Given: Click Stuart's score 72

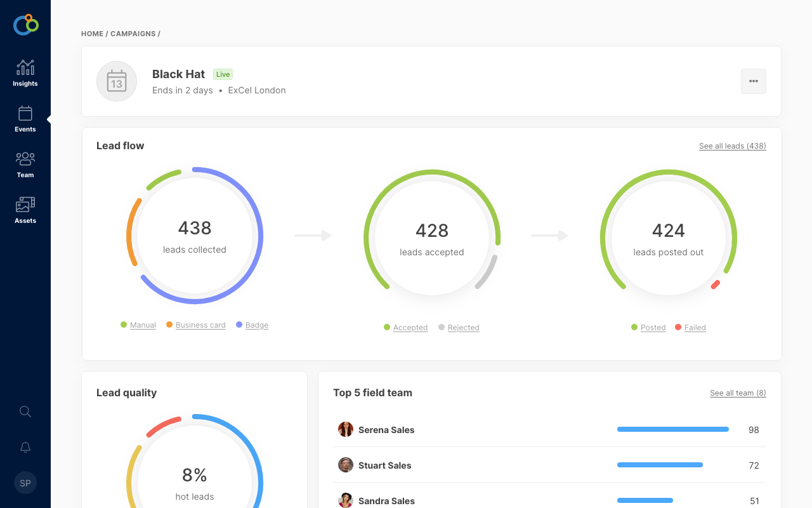Looking at the screenshot, I should (754, 465).
